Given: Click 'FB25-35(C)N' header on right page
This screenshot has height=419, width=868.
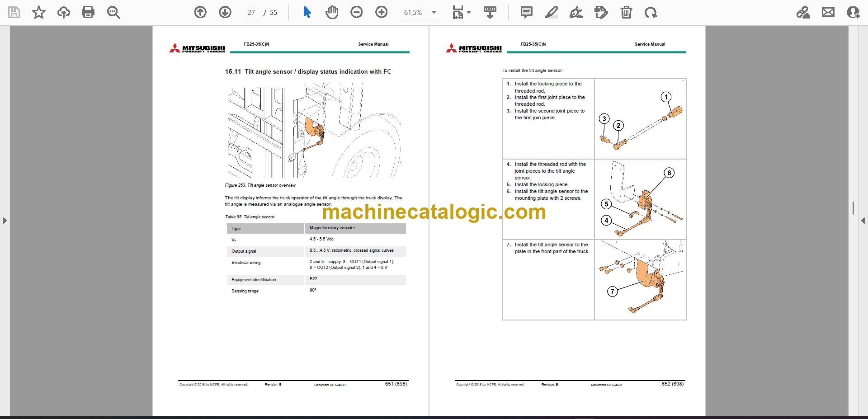Looking at the screenshot, I should tap(533, 44).
